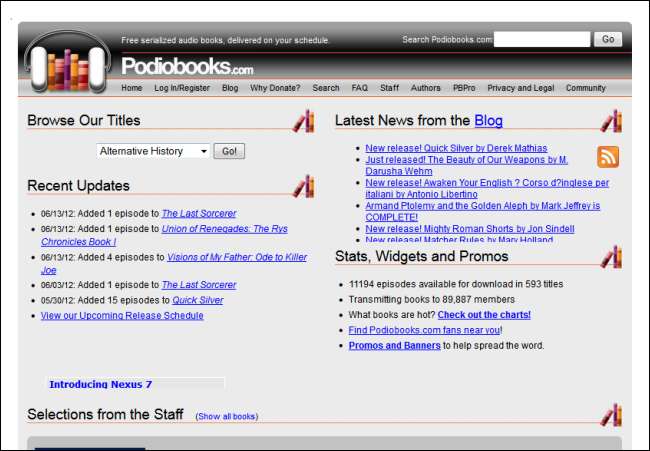The width and height of the screenshot is (650, 451).
Task: Open the Promos and Banners link
Action: coord(394,345)
